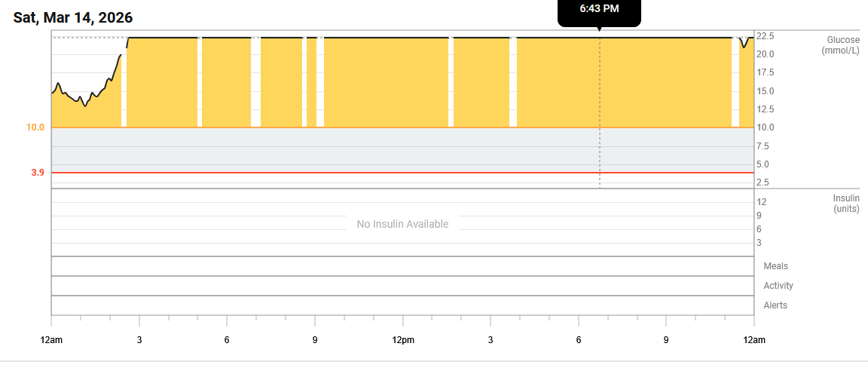Viewport: 868px width, 368px height.
Task: Click the Meals row label
Action: [x=775, y=266]
